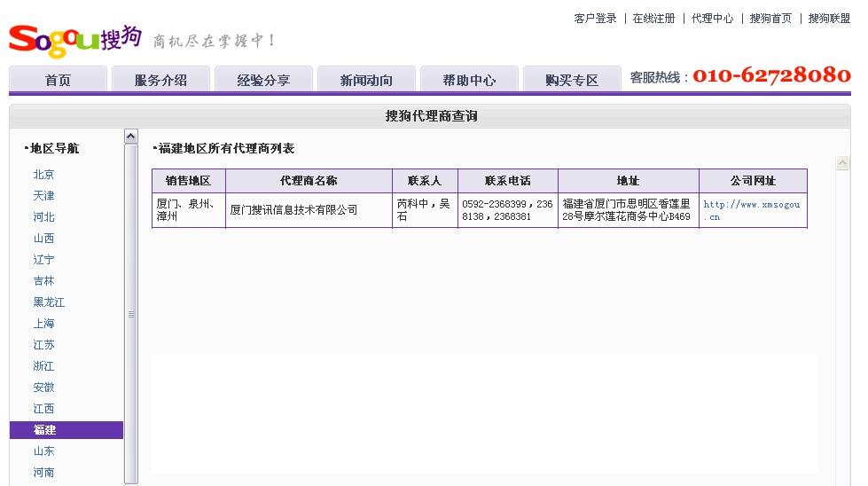Click the 商机尽在掌握中 slogan

[x=214, y=41]
